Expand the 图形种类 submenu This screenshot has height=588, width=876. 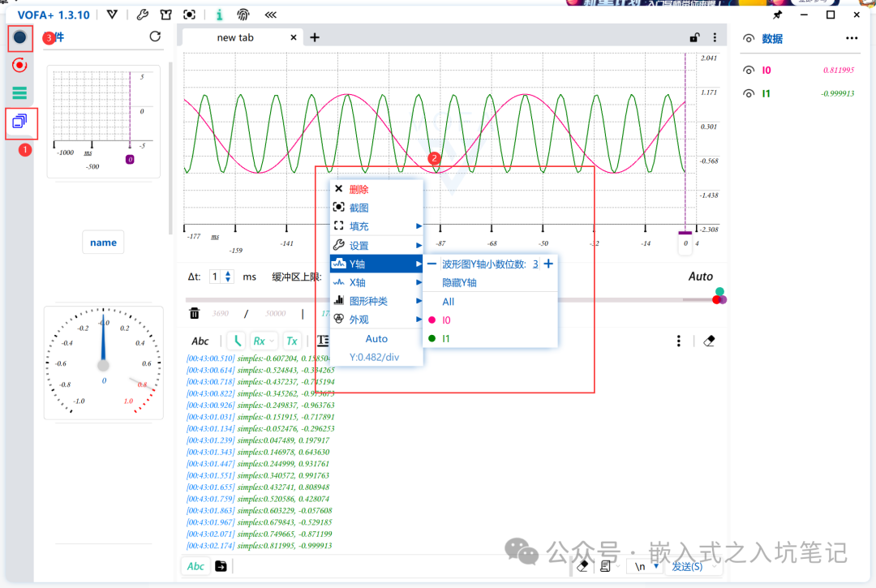[x=377, y=301]
